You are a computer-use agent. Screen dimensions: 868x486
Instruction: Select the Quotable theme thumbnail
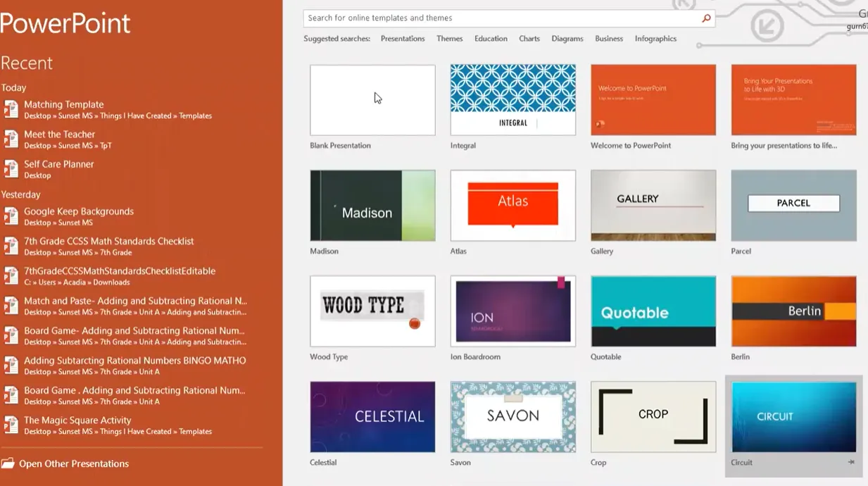click(x=653, y=311)
